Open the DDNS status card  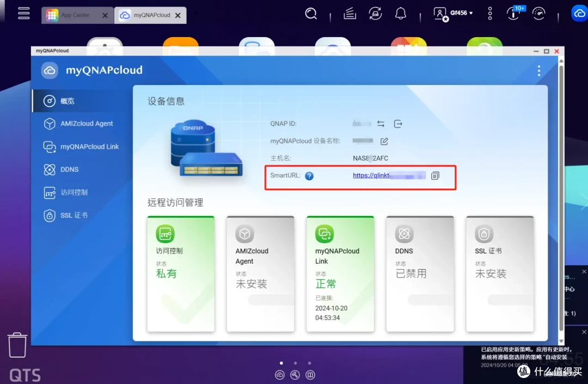tap(420, 274)
